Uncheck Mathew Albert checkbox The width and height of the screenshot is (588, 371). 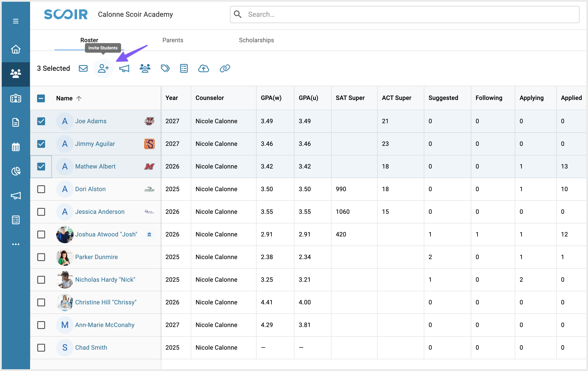click(41, 167)
